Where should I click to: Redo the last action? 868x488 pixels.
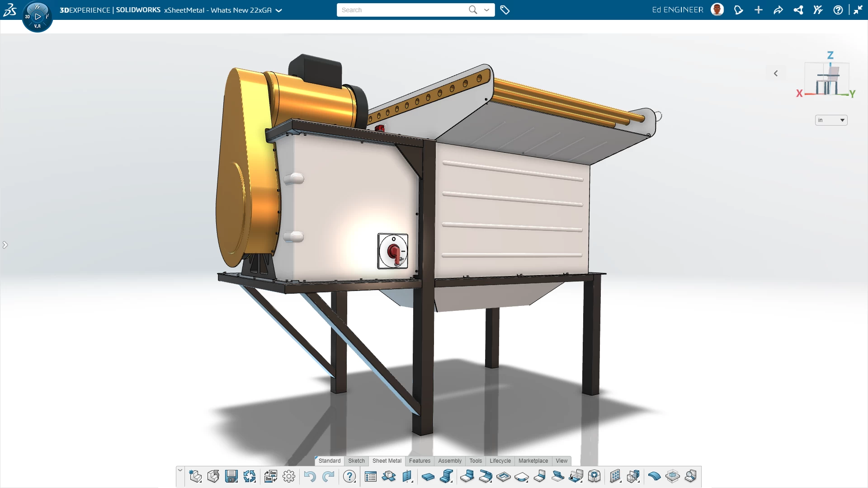[329, 476]
